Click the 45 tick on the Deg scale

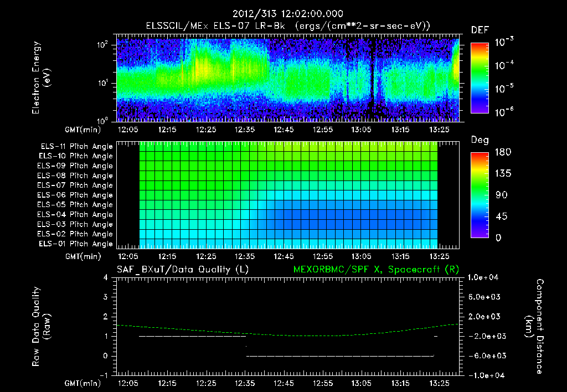(502, 216)
